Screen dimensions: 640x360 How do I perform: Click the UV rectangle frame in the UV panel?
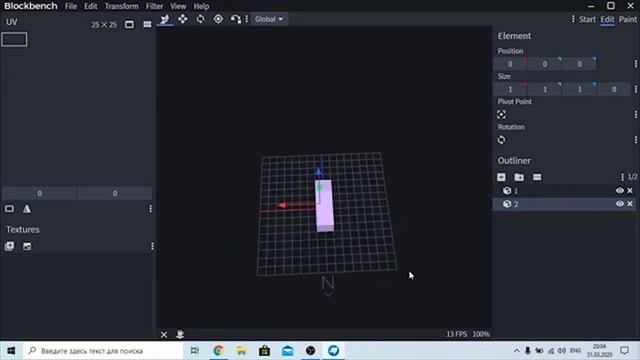click(x=14, y=39)
